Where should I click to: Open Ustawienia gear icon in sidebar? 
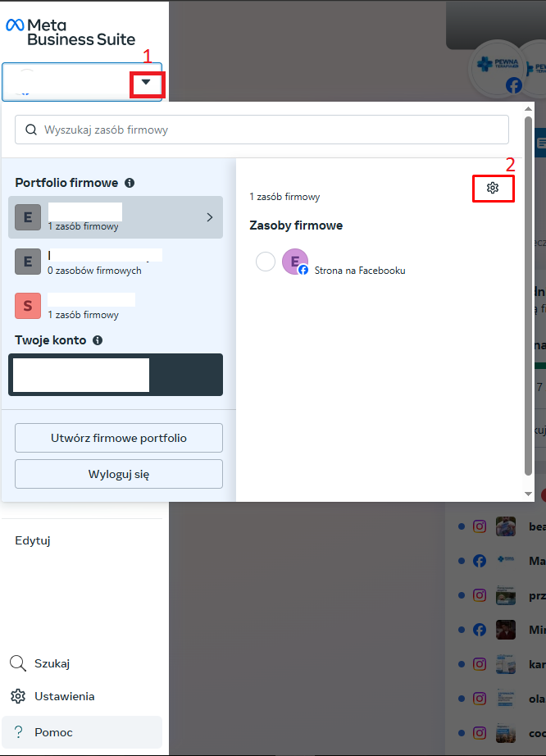[x=18, y=696]
